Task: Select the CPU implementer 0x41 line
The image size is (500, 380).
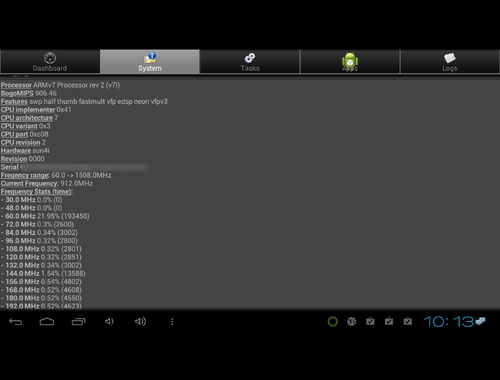Action: click(x=36, y=110)
